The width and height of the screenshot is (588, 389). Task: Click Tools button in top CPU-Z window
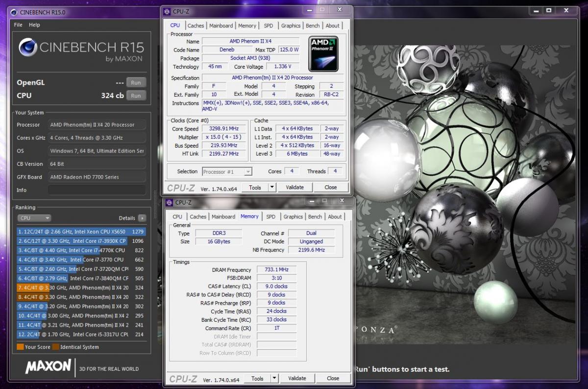255,187
